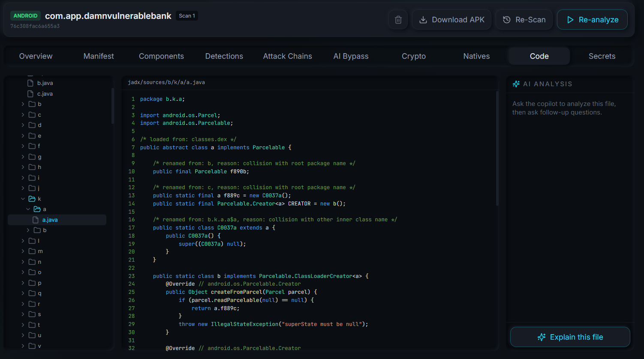Click the play icon in Re-analyze
644x359 pixels.
570,20
